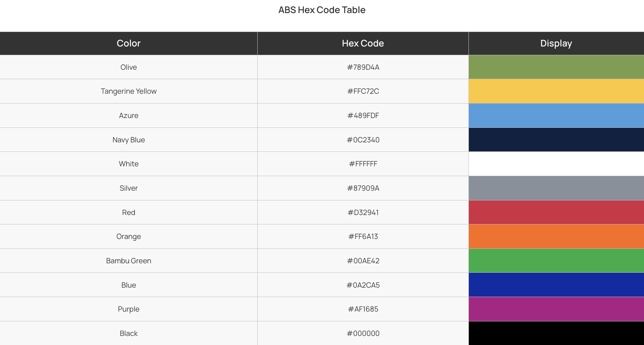Click hex code #789D4A

coord(363,67)
